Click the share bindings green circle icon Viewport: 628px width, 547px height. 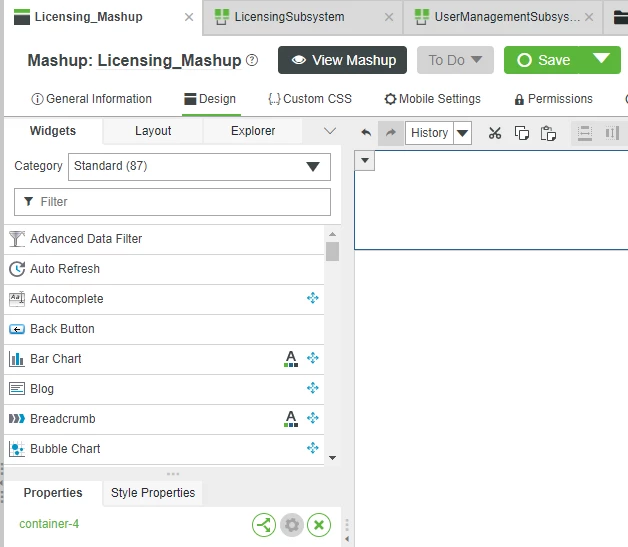coord(264,525)
